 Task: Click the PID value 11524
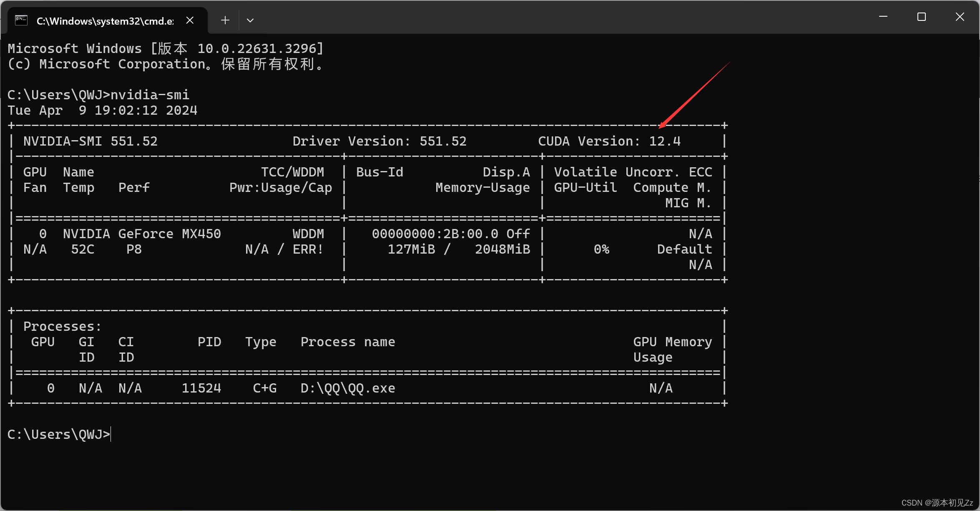coord(201,388)
